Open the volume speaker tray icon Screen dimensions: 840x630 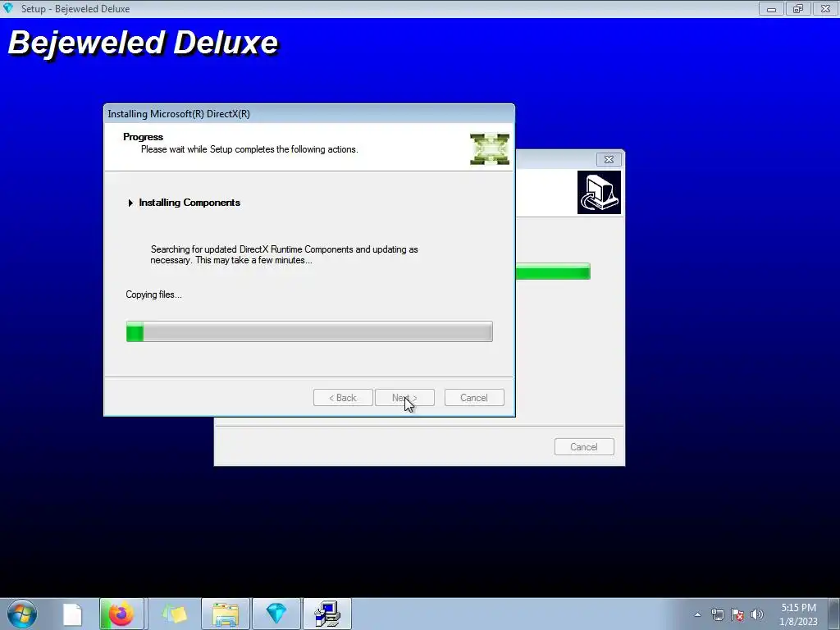pyautogui.click(x=757, y=614)
